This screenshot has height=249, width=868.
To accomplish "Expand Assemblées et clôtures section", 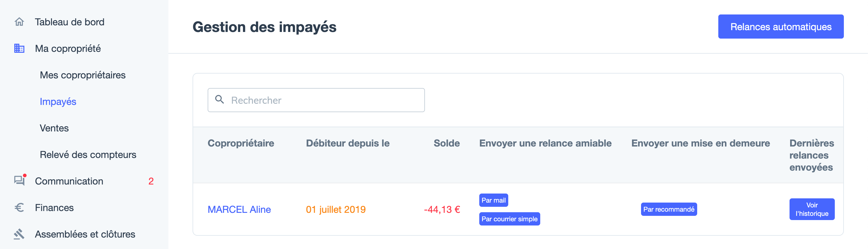I will click(x=85, y=234).
